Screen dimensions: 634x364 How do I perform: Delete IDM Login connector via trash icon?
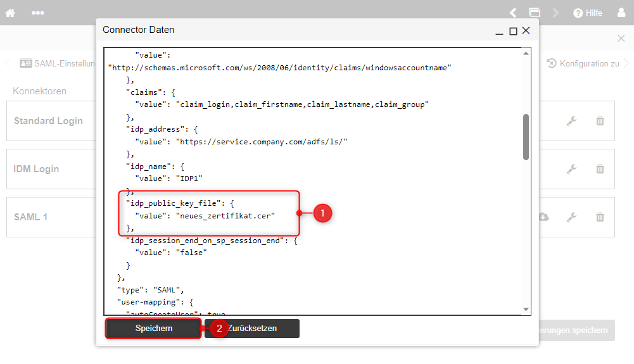coord(600,169)
